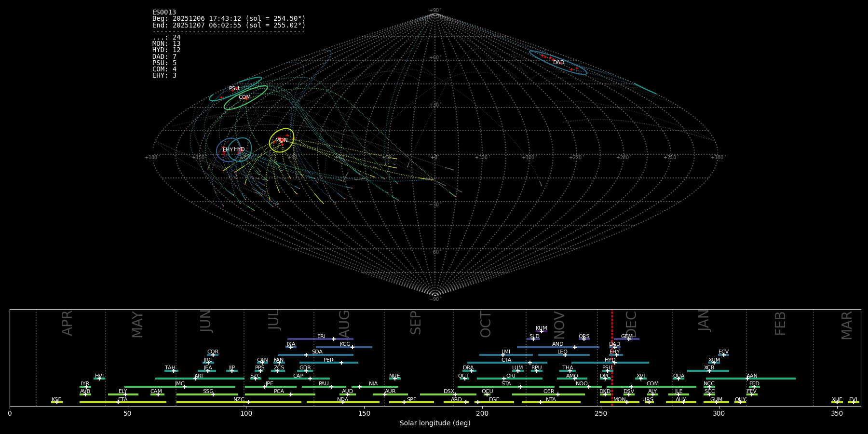Click the 'MON: 13' legend entry
The image size is (868, 434).
[166, 44]
